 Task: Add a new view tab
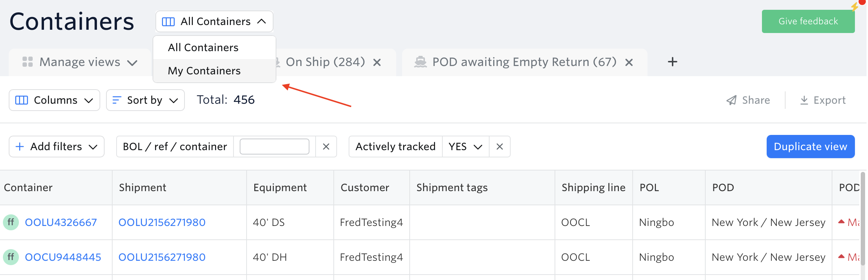point(672,62)
